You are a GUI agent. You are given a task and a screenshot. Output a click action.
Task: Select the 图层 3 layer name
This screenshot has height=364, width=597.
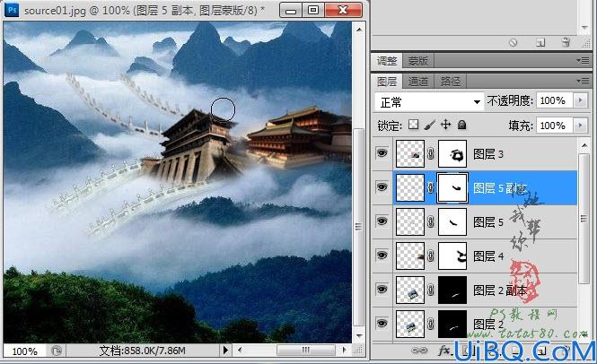pyautogui.click(x=488, y=154)
